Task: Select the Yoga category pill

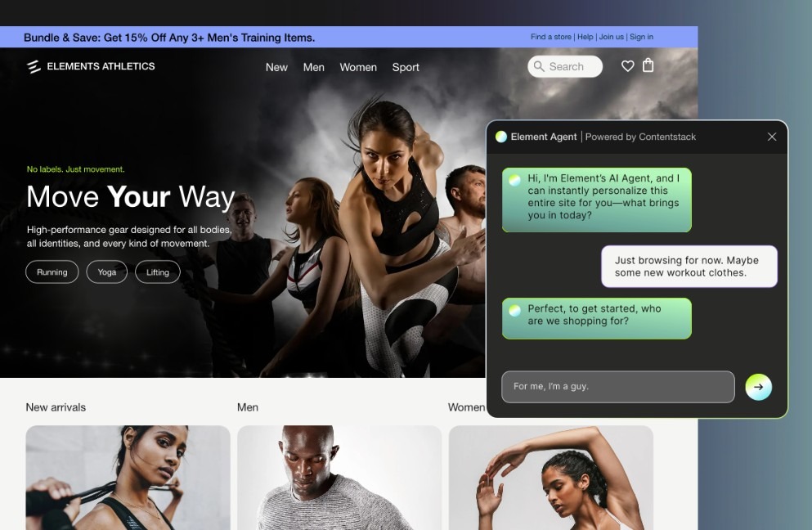Action: (106, 272)
